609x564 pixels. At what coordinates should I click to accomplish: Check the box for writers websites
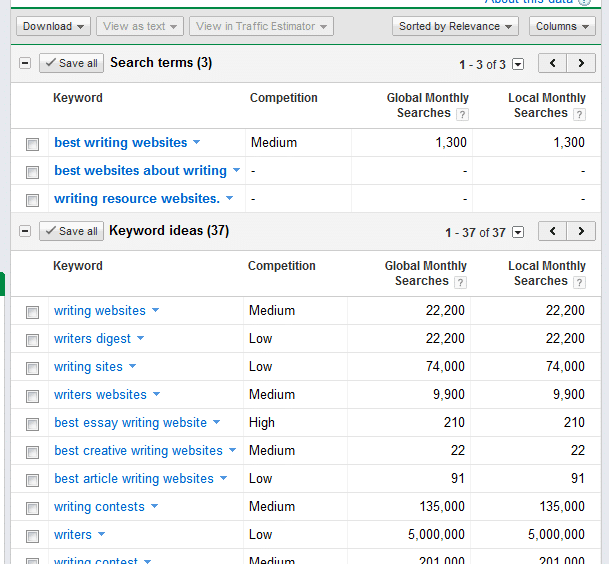32,396
